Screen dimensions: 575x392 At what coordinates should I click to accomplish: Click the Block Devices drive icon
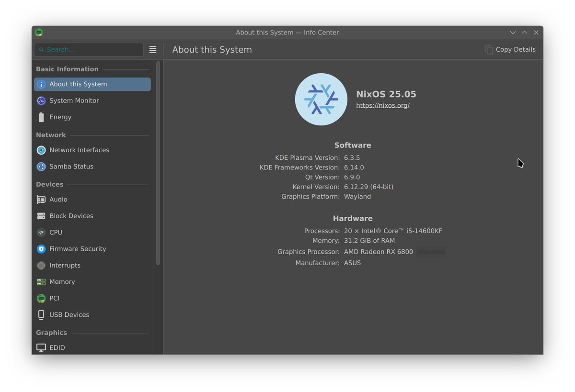click(x=41, y=216)
